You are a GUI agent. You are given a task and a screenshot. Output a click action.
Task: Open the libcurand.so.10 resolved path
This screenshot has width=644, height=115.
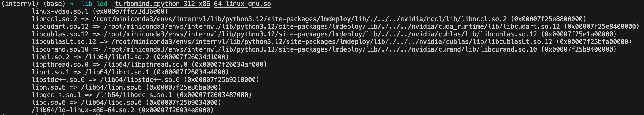click(320, 49)
